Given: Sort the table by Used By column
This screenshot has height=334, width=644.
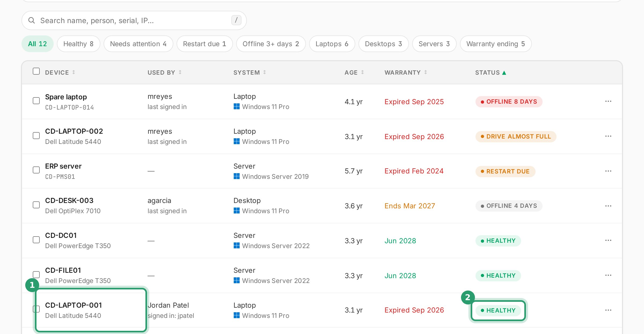Looking at the screenshot, I should point(164,72).
